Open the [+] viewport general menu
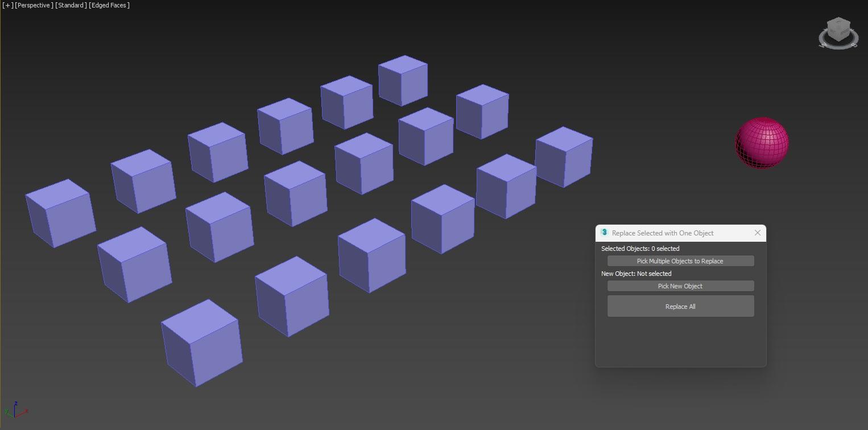Image resolution: width=868 pixels, height=430 pixels. 7,5
